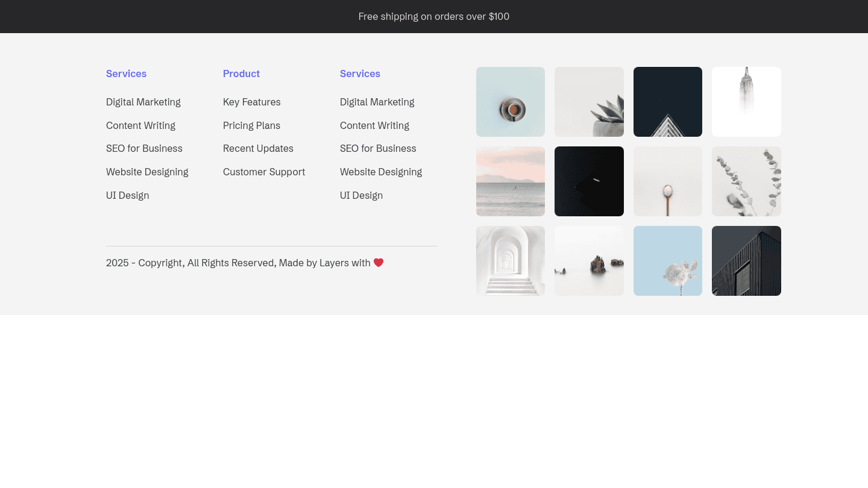Open the wooden spoon image
The image size is (868, 488).
(668, 181)
